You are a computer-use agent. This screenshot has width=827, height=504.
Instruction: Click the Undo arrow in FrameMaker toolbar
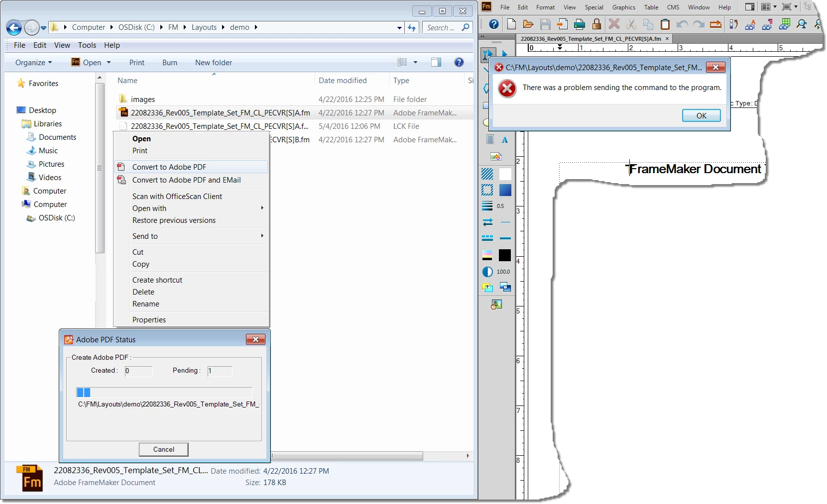pyautogui.click(x=682, y=24)
